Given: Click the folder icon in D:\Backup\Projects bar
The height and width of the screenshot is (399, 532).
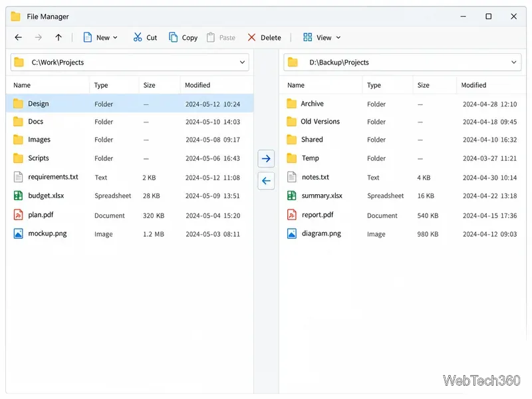Looking at the screenshot, I should (x=293, y=62).
